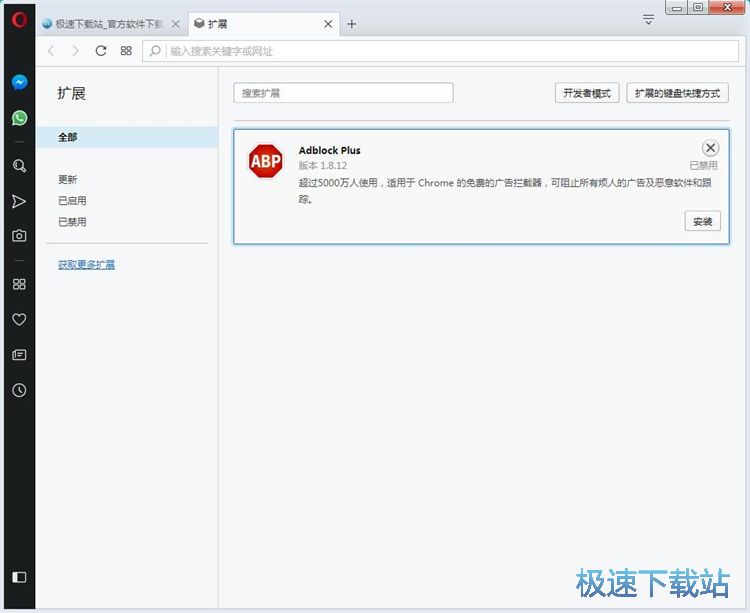The width and height of the screenshot is (750, 613).
Task: Go back to previous page
Action: 52,51
